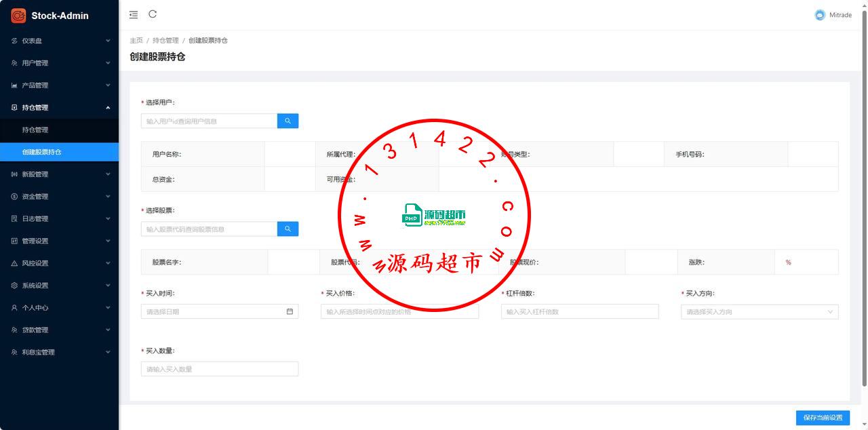Collapse the 持仓管理 menu chevron
868x430 pixels.
tap(108, 107)
